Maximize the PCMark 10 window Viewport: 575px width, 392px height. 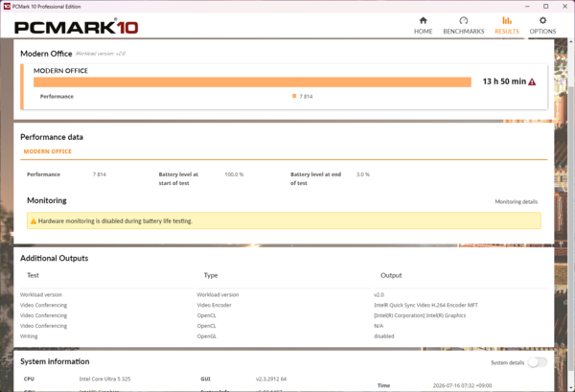pyautogui.click(x=545, y=7)
